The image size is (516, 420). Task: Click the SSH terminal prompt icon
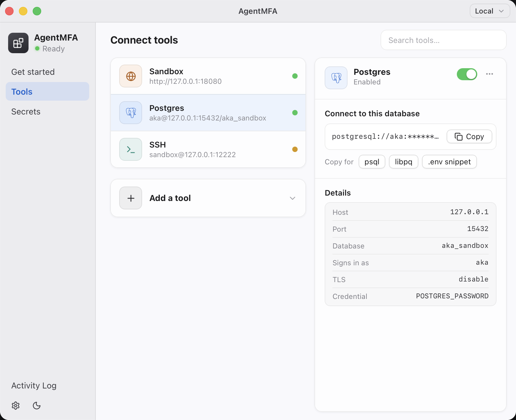[x=131, y=149]
